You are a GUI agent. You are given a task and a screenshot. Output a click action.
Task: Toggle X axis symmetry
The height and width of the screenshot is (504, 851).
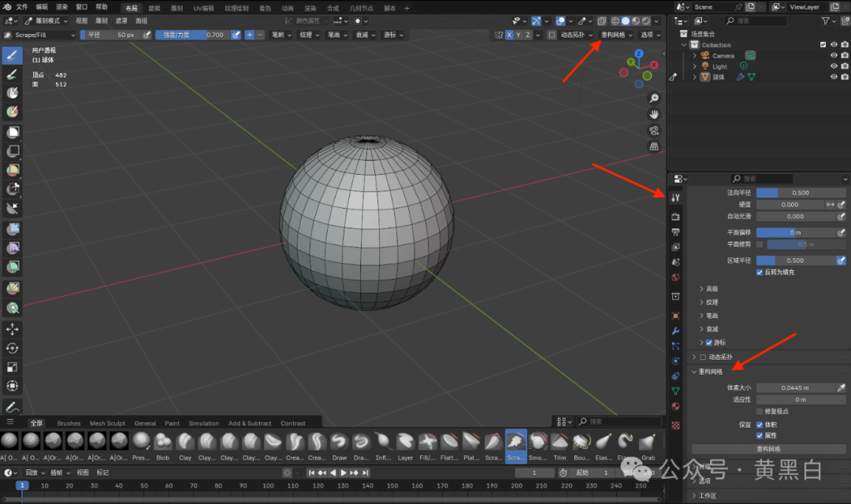(x=509, y=35)
